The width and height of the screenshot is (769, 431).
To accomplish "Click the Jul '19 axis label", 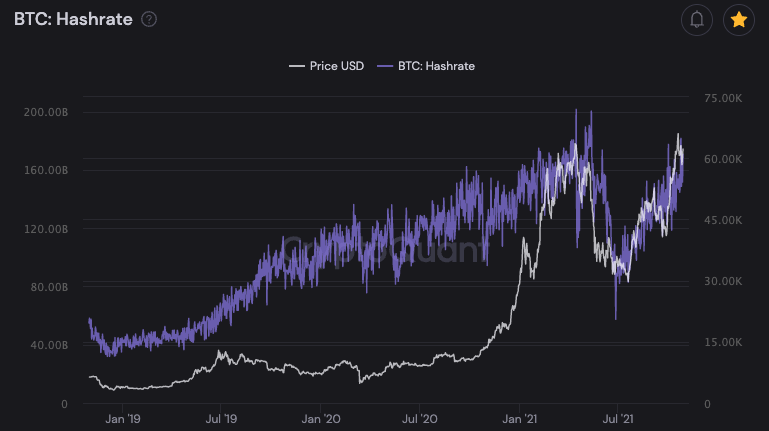I will 221,419.
